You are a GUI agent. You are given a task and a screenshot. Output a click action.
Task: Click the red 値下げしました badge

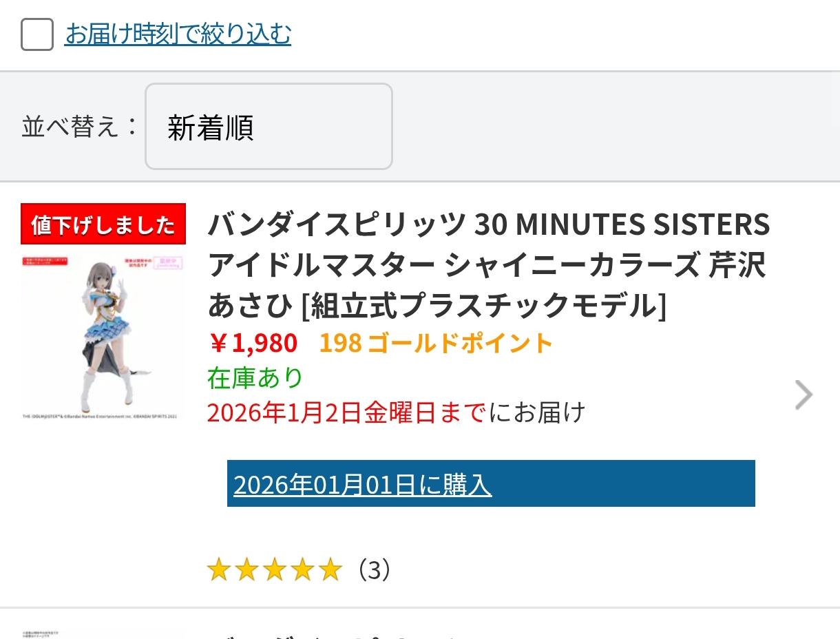[103, 224]
